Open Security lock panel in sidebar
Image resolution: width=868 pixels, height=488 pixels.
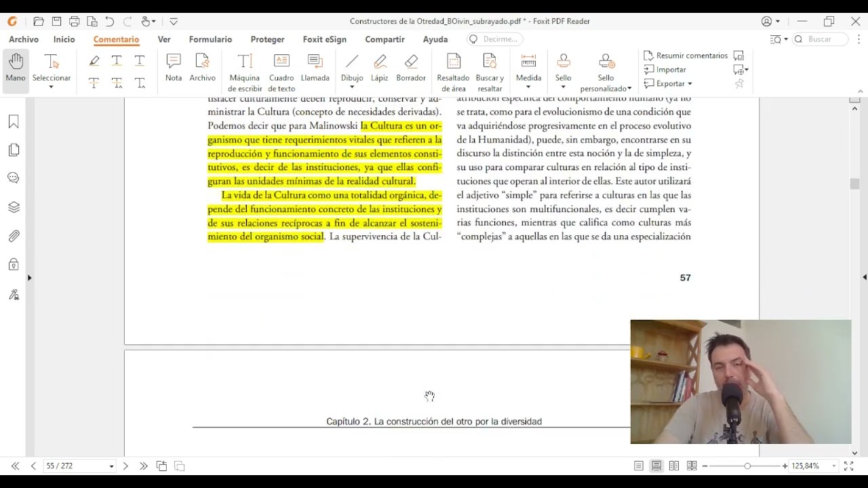coord(14,264)
